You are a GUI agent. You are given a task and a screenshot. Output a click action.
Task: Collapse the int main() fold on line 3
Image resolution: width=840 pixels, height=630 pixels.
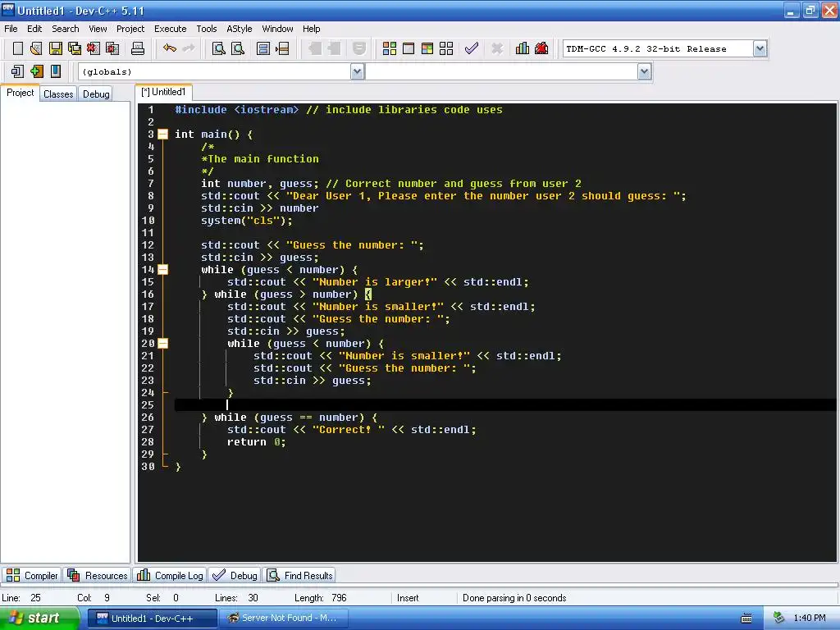163,135
